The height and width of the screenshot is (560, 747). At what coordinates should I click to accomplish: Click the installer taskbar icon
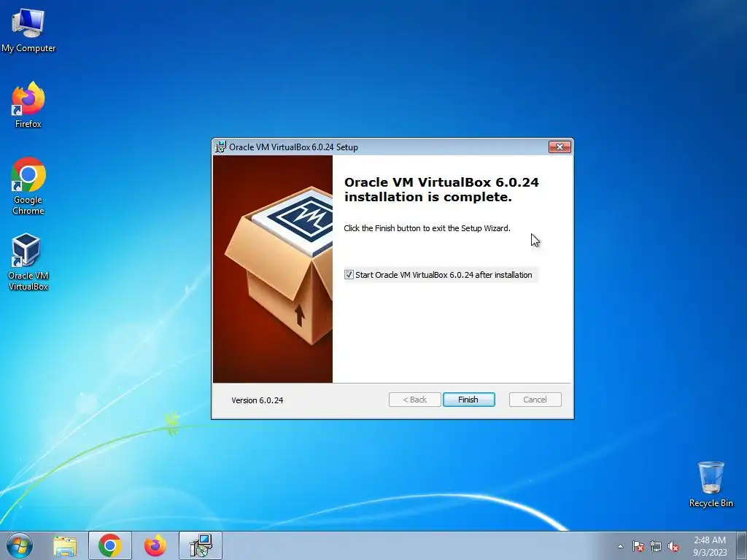[201, 545]
